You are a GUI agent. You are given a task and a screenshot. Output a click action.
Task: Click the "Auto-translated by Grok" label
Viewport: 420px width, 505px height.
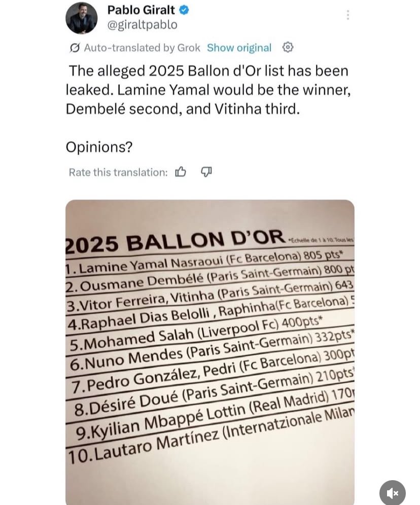click(x=142, y=48)
